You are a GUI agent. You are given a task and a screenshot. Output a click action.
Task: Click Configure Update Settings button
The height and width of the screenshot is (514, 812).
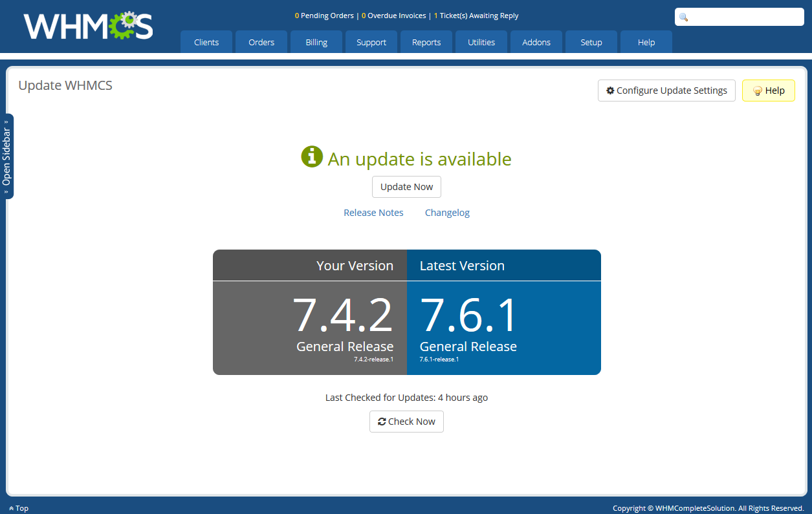666,91
